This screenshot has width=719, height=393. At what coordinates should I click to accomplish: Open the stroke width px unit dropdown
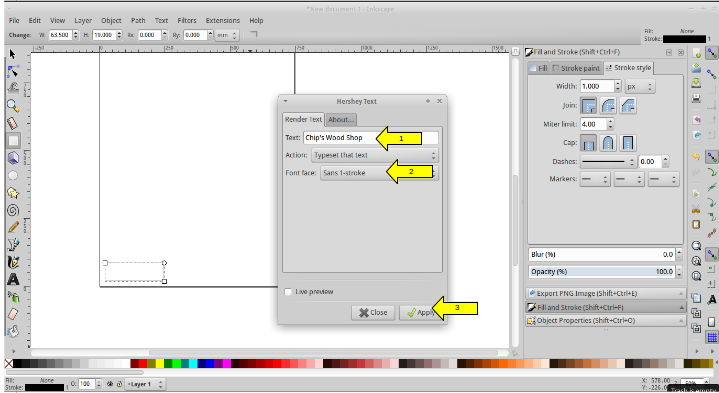(x=640, y=86)
